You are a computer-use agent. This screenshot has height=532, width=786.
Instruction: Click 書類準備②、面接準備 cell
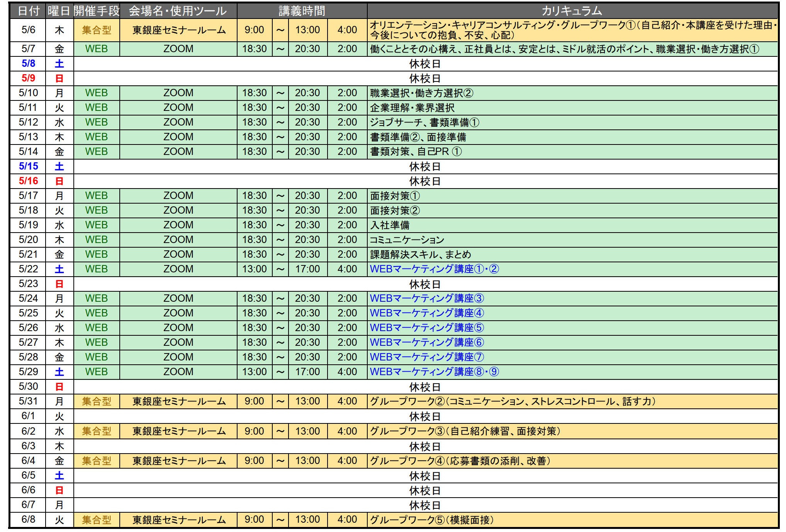tap(572, 137)
